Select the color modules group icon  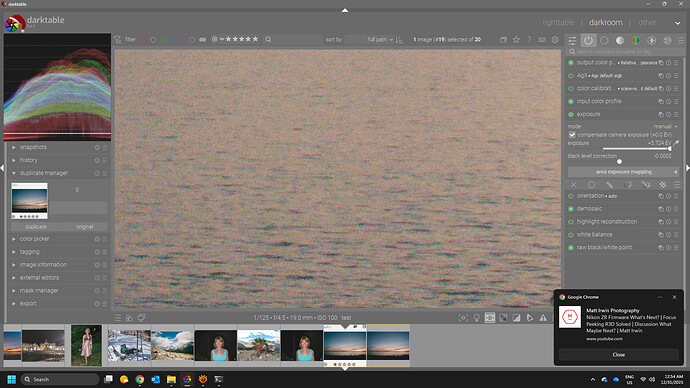tap(636, 40)
